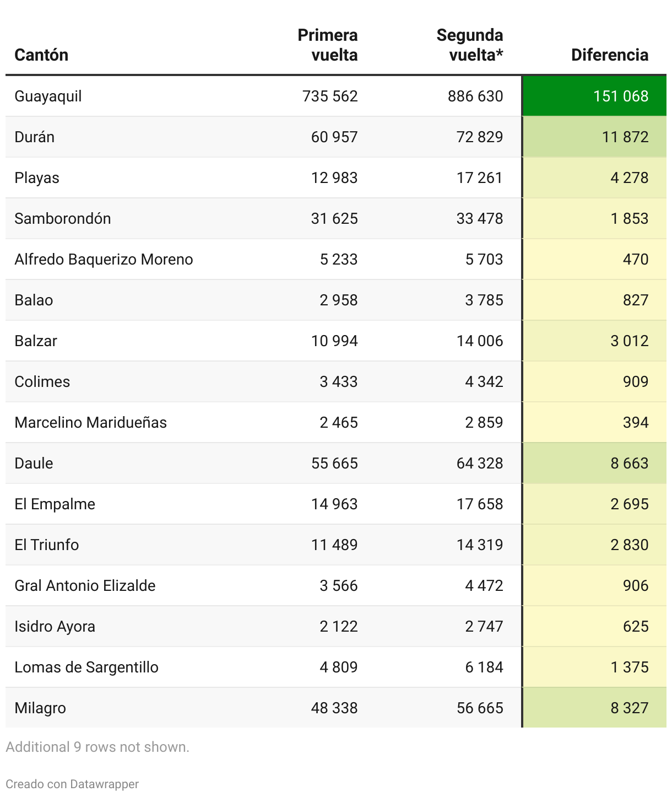Click Milagro's difference value 8 327
This screenshot has height=797, width=672.
[629, 708]
